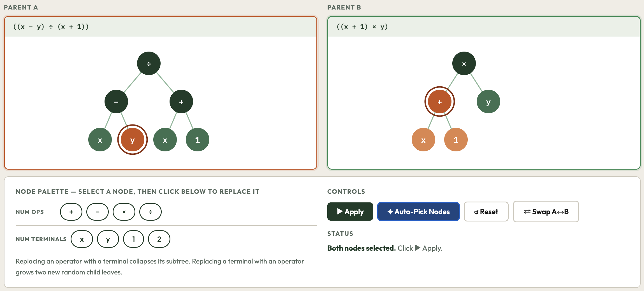Select terminal x in the node palette
The width and height of the screenshot is (644, 291).
[x=82, y=239]
